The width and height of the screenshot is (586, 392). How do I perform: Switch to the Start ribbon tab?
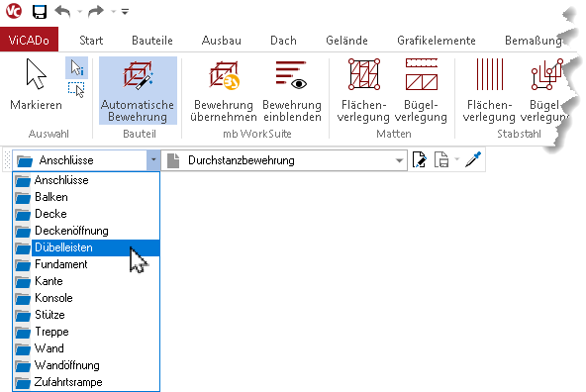click(x=91, y=40)
